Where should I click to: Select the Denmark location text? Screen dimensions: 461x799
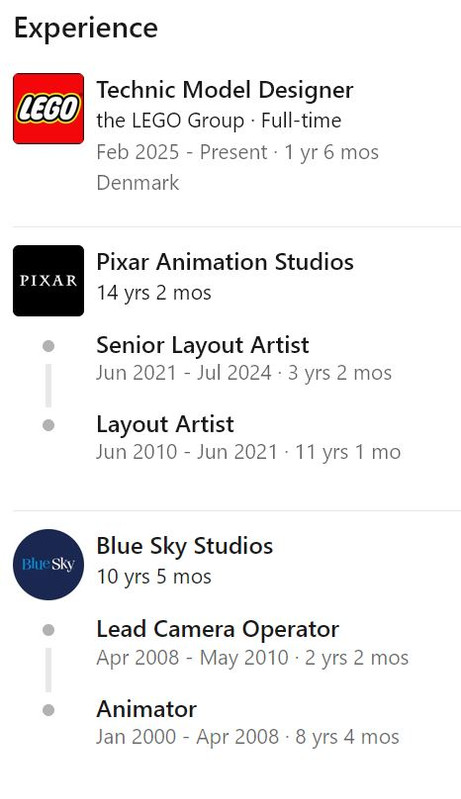[x=138, y=183]
